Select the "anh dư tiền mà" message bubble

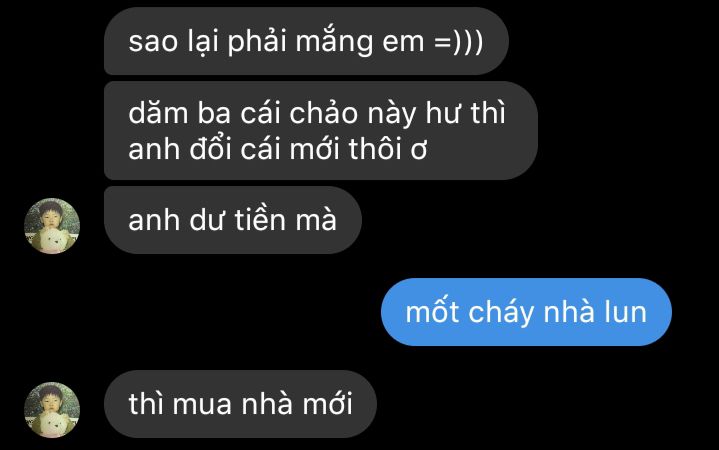click(233, 220)
